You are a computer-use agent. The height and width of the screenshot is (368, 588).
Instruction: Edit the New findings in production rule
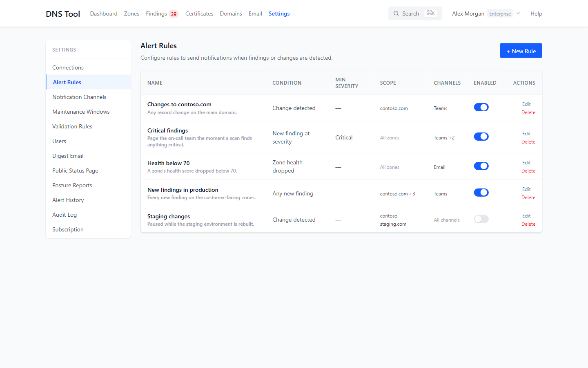tap(526, 189)
